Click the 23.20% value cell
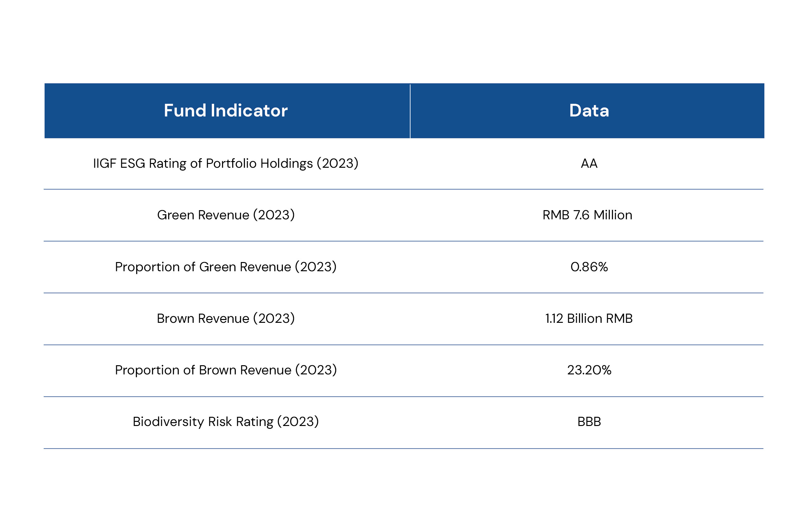 (x=589, y=370)
